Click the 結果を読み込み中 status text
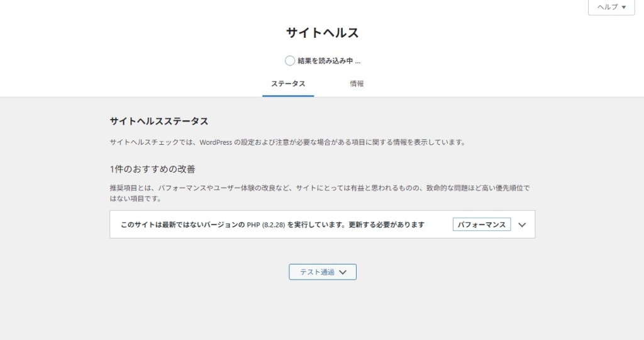Viewport: 644px width, 340px height. 328,61
